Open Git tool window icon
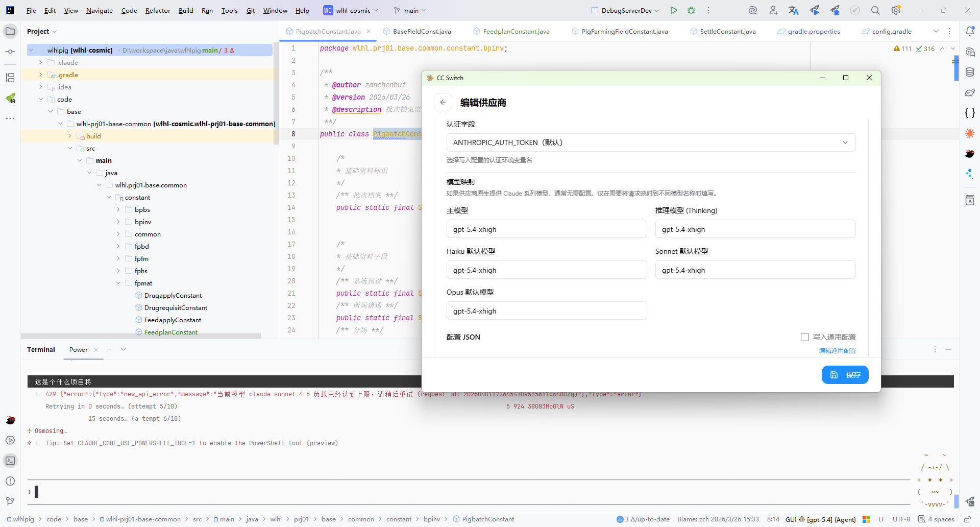Image resolution: width=980 pixels, height=527 pixels. pos(10,501)
